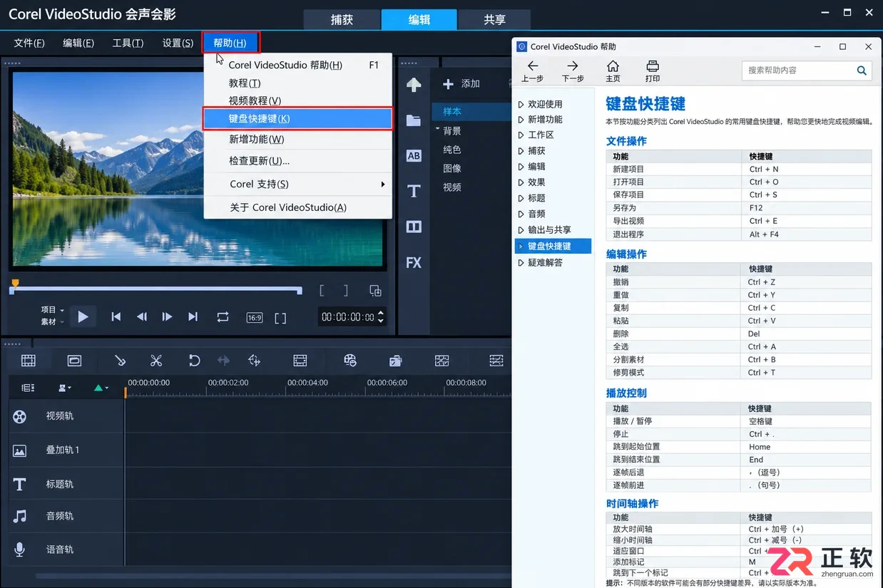
Task: Set the mark-in bracket on preview bar
Action: (x=322, y=290)
